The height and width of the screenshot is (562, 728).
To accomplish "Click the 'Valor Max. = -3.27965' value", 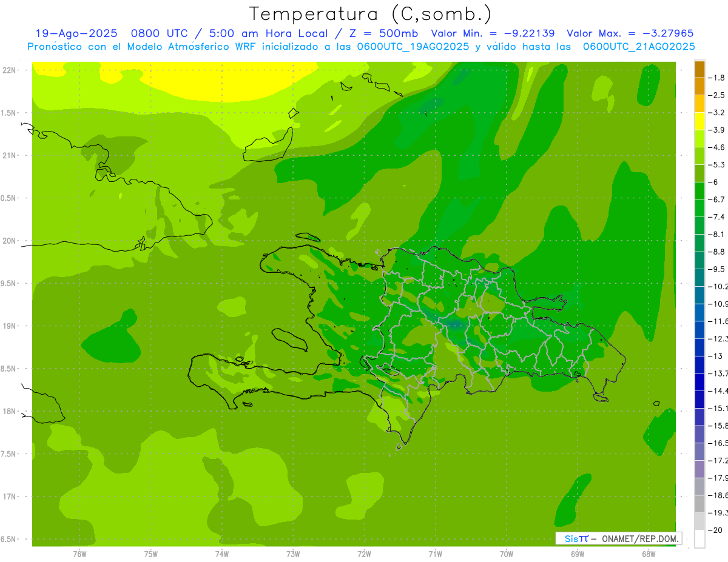I will click(x=630, y=34).
